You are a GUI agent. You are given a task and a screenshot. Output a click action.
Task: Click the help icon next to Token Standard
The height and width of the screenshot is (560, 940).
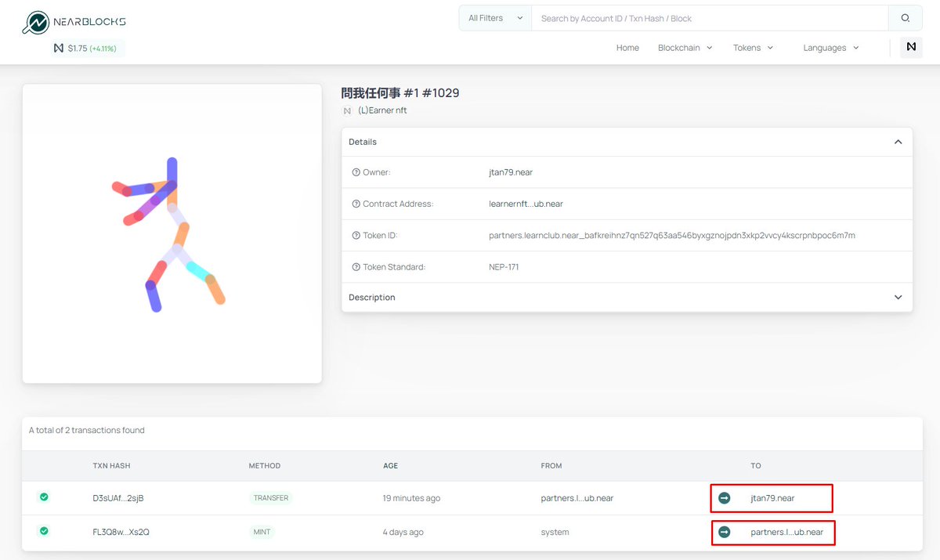click(356, 267)
